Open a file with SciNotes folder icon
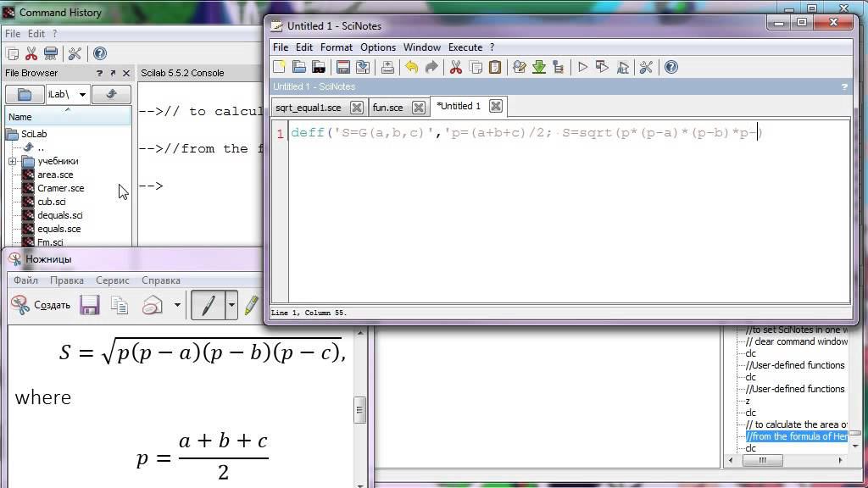 [x=299, y=67]
